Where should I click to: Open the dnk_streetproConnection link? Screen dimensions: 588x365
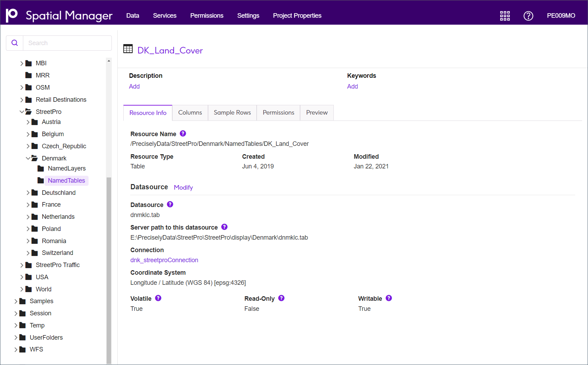click(x=164, y=260)
